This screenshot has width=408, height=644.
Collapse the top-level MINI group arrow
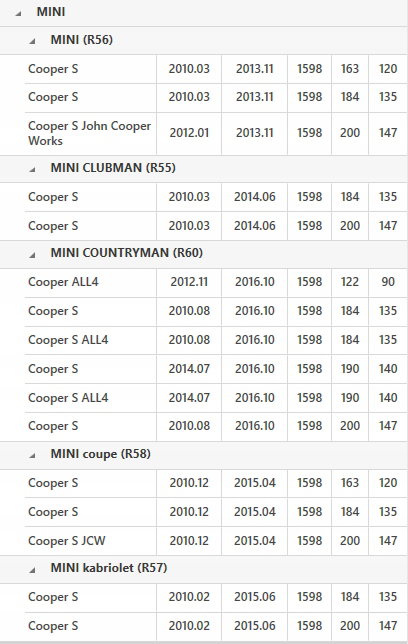pyautogui.click(x=18, y=14)
